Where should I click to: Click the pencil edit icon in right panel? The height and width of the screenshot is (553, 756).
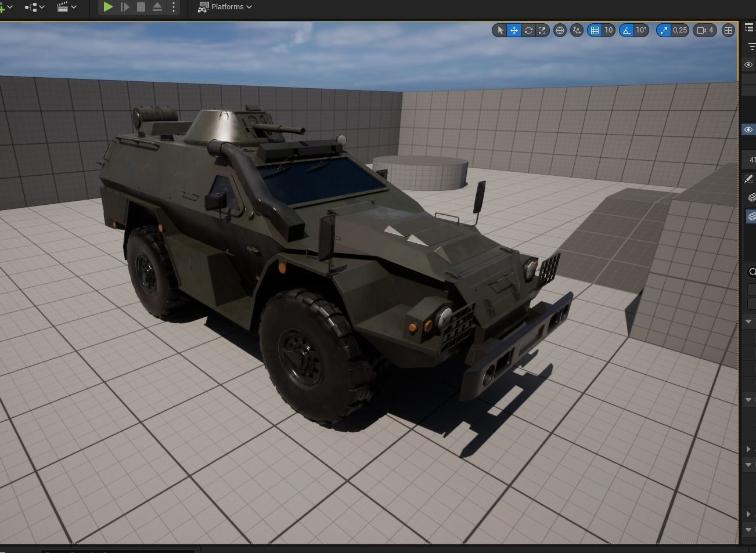[x=749, y=179]
